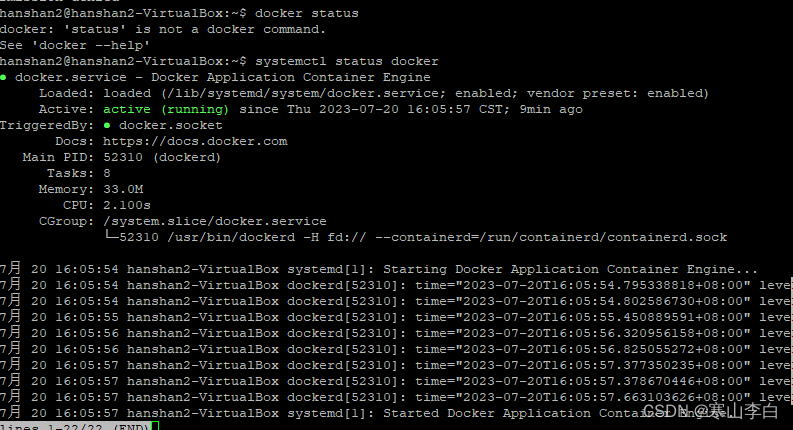The width and height of the screenshot is (793, 430).
Task: Click the 'docker.socket' trigger entry
Action: coord(170,125)
